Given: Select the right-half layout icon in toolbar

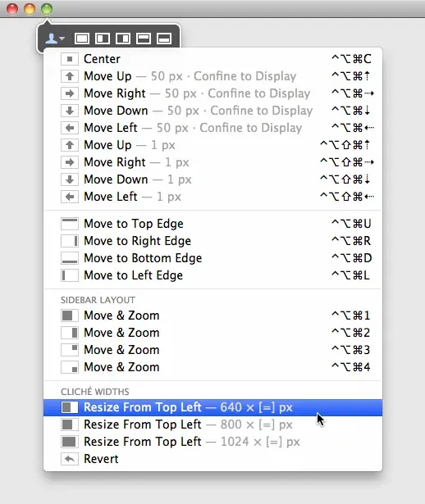Looking at the screenshot, I should coord(123,39).
